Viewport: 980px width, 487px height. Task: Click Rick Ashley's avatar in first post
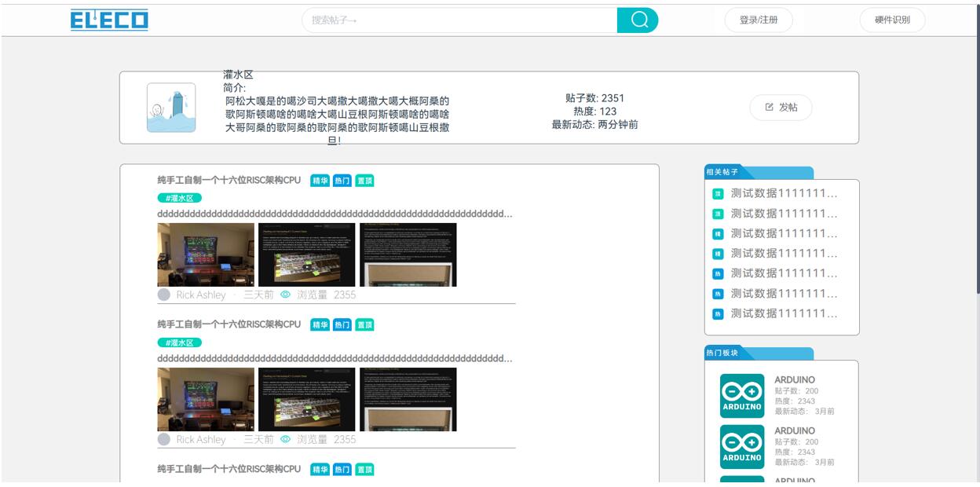click(x=164, y=295)
